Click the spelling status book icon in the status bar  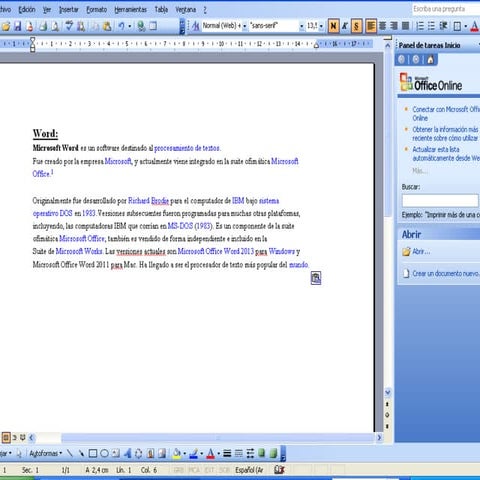(279, 470)
